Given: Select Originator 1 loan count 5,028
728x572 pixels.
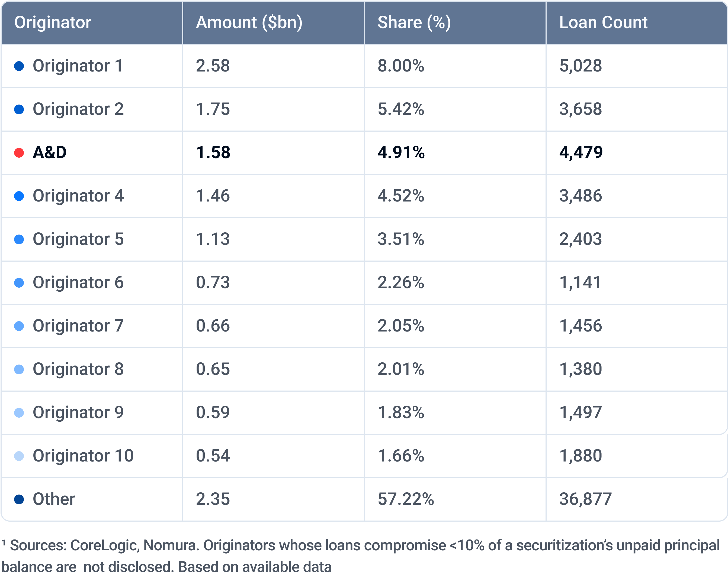Looking at the screenshot, I should point(581,66).
